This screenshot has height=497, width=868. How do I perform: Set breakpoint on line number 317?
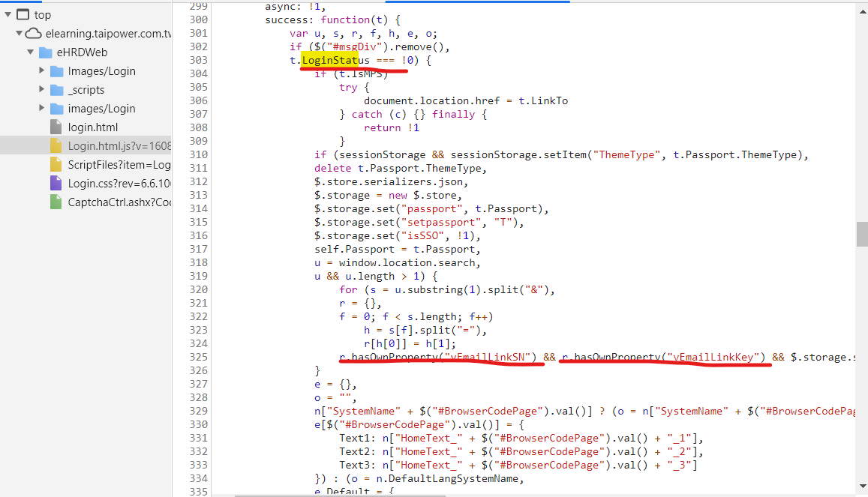click(x=198, y=250)
